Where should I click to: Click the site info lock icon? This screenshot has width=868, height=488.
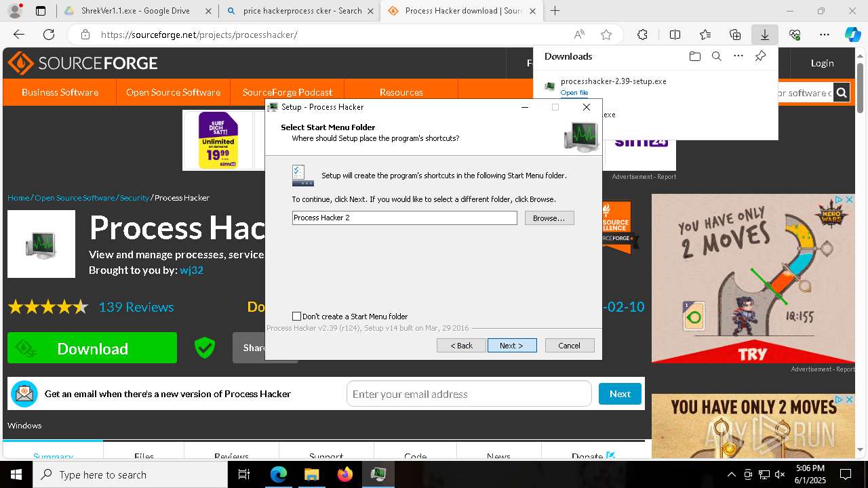[x=85, y=35]
